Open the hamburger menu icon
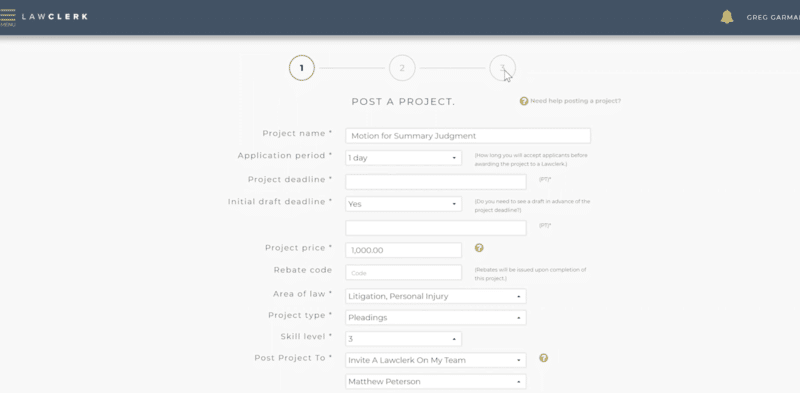Image resolution: width=800 pixels, height=393 pixels. pyautogui.click(x=7, y=17)
